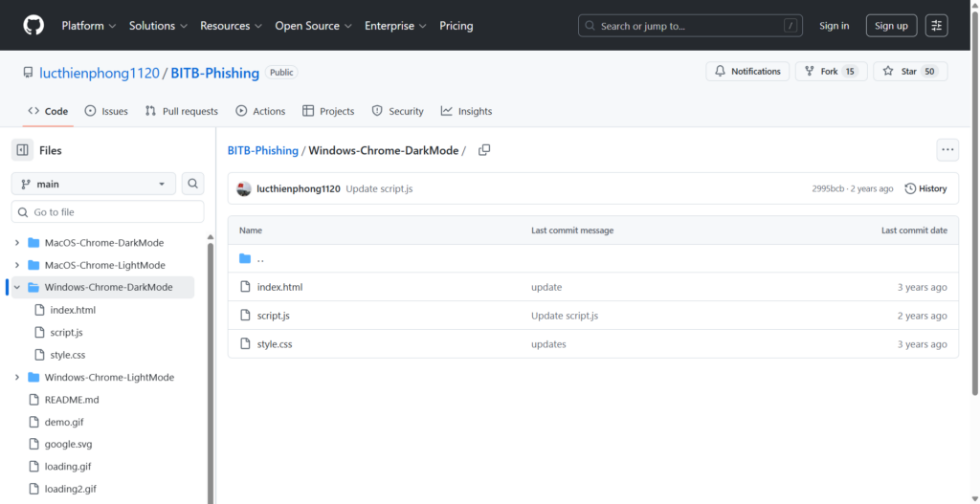The width and height of the screenshot is (980, 504).
Task: Star the BITB-Phishing repository
Action: (909, 72)
